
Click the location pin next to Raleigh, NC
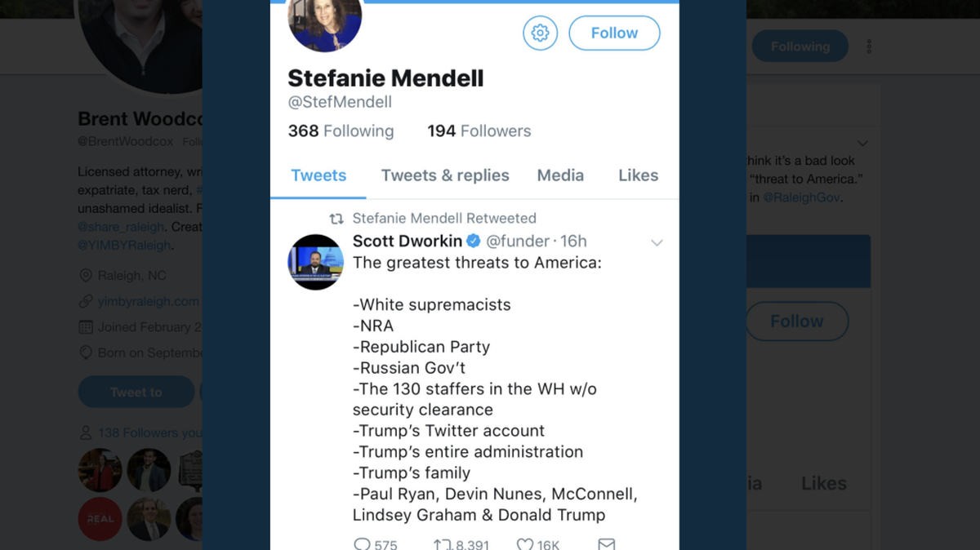[84, 275]
